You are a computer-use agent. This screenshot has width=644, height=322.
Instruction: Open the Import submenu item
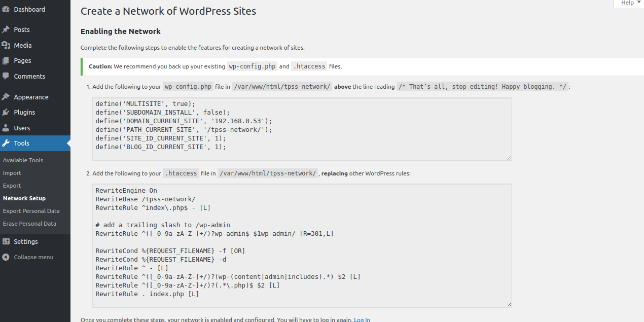12,173
